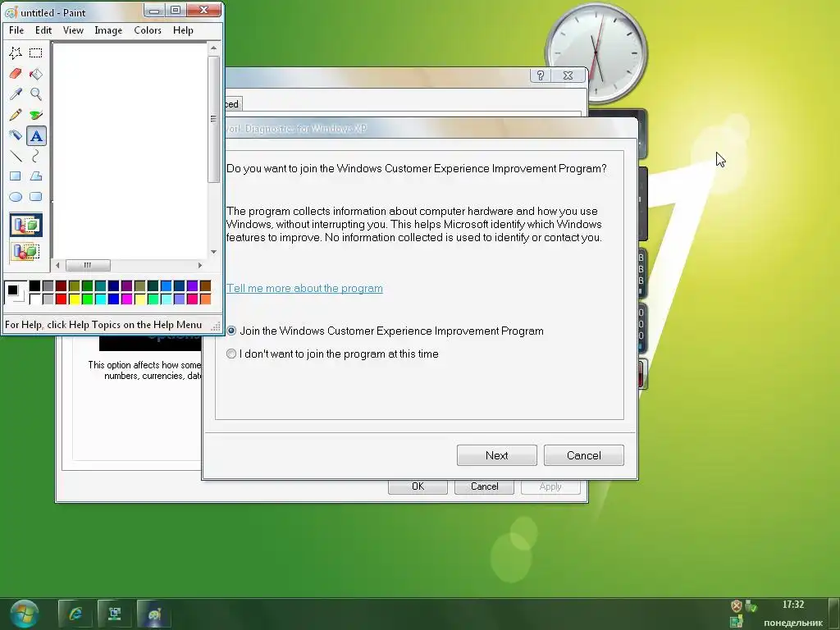The image size is (840, 630).
Task: Select I don't want to join the program
Action: pyautogui.click(x=333, y=354)
